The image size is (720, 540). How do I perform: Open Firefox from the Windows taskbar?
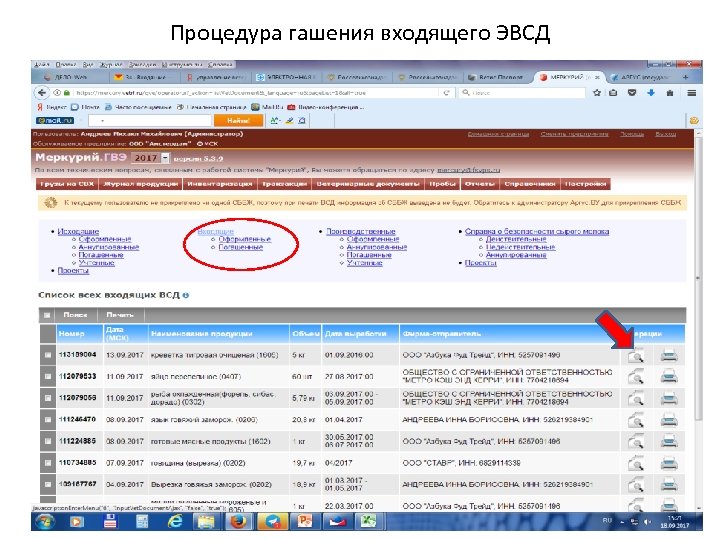pos(238,522)
